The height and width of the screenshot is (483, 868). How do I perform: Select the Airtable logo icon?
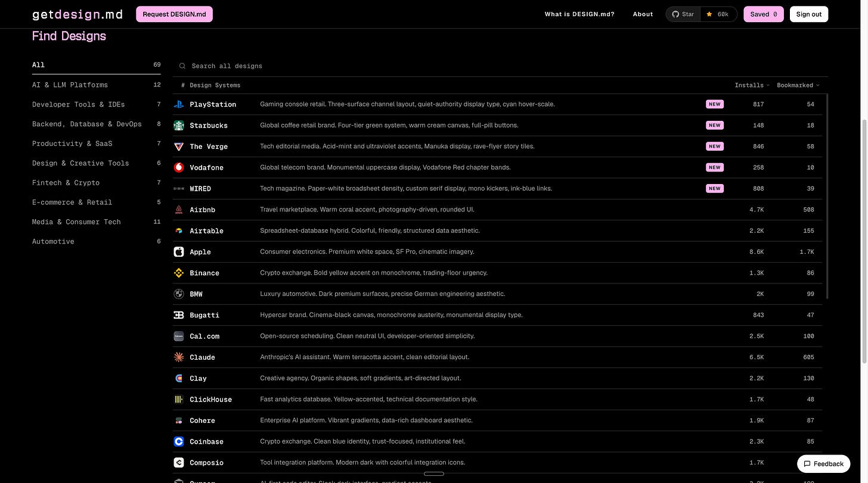pos(179,230)
